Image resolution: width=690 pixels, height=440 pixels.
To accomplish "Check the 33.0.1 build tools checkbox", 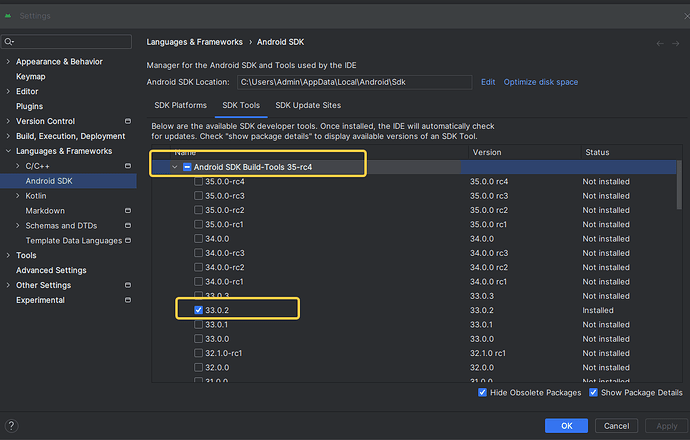I will tap(198, 325).
